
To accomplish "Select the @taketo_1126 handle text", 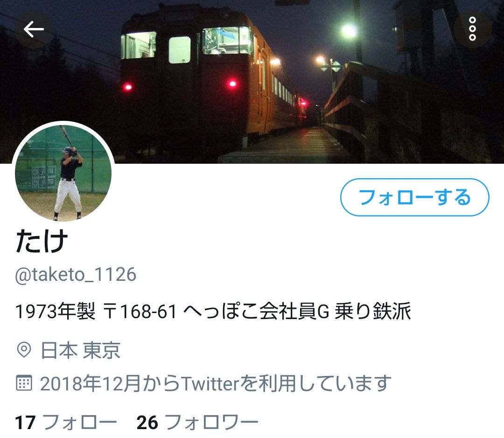I will coord(76,275).
